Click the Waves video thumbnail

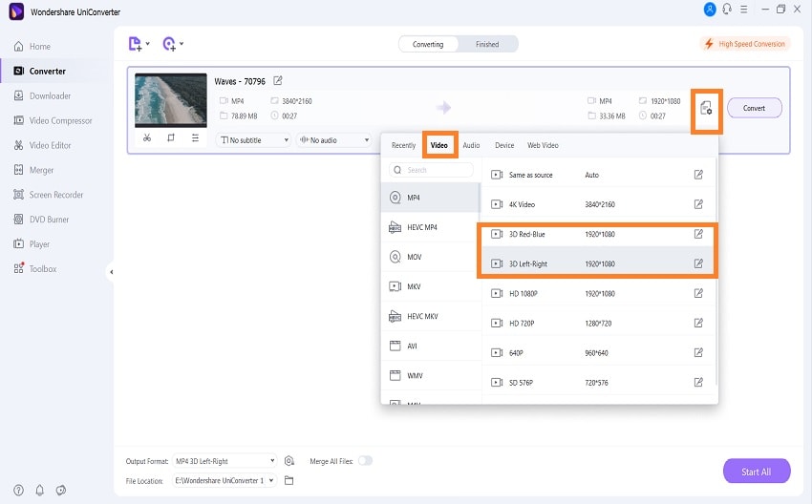171,100
